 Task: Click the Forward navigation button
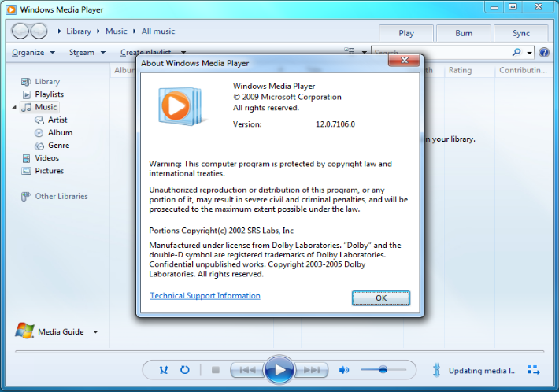(x=39, y=31)
